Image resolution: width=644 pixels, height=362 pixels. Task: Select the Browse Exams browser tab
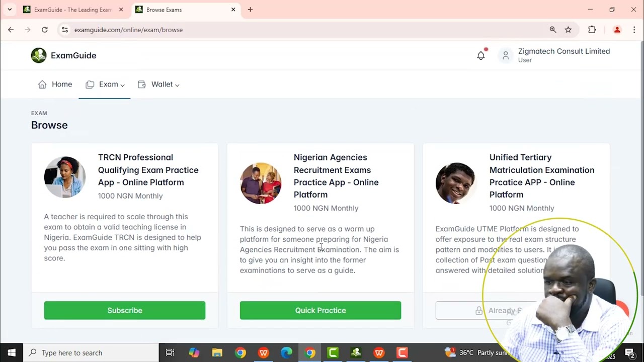tap(185, 10)
